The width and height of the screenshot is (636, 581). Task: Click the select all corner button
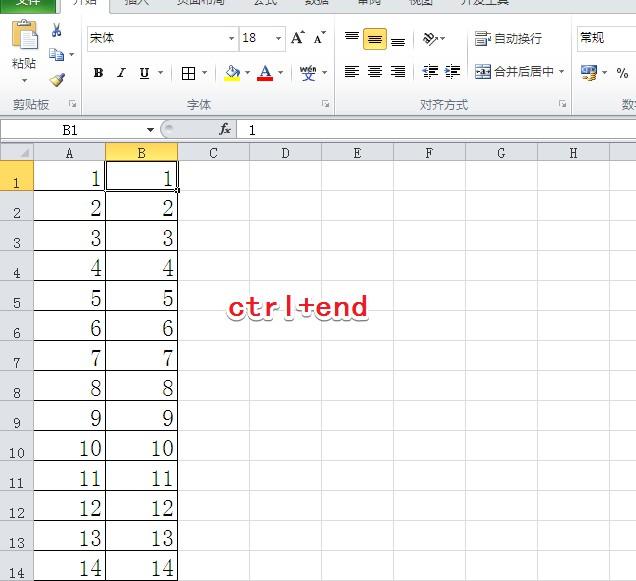pos(17,152)
